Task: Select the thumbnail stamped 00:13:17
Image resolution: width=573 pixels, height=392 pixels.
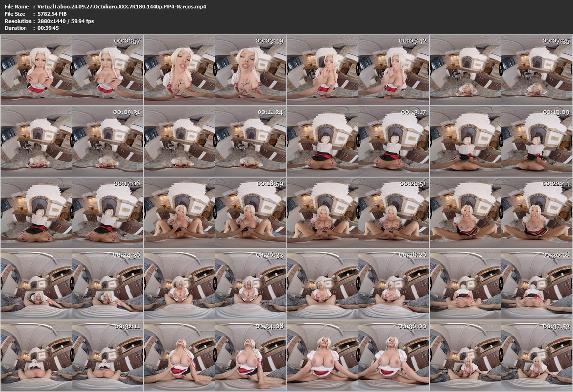Action: [358, 141]
